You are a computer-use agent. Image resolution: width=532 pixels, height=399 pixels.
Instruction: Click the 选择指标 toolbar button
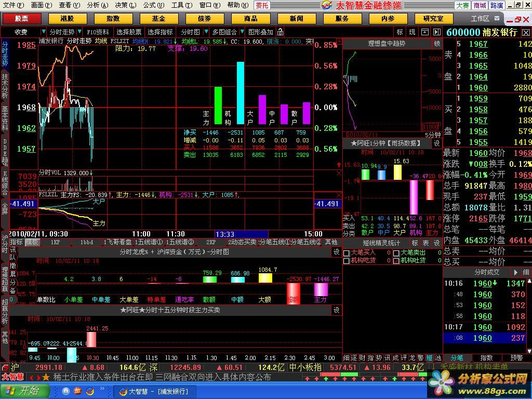(160, 32)
